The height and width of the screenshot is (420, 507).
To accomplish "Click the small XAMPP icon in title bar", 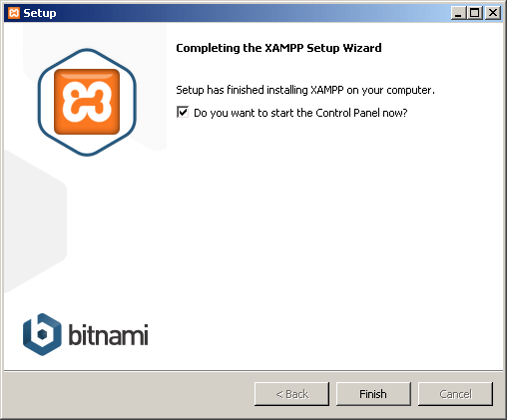I will click(x=14, y=13).
